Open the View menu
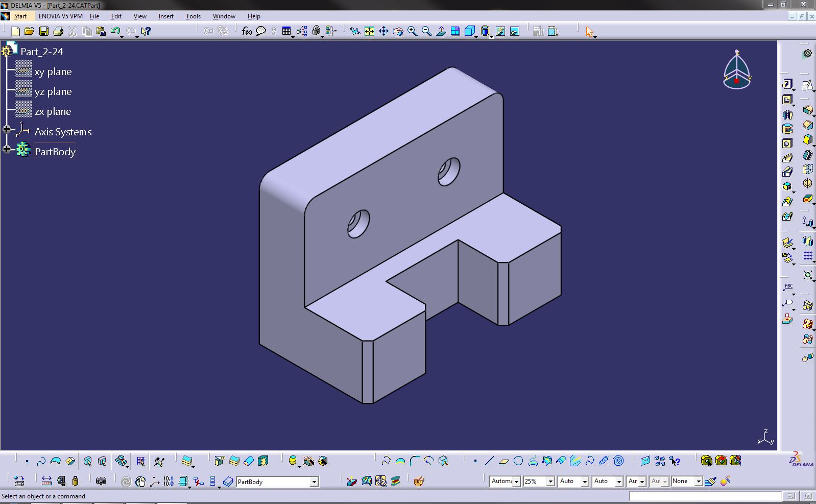The width and height of the screenshot is (816, 504). pyautogui.click(x=140, y=16)
